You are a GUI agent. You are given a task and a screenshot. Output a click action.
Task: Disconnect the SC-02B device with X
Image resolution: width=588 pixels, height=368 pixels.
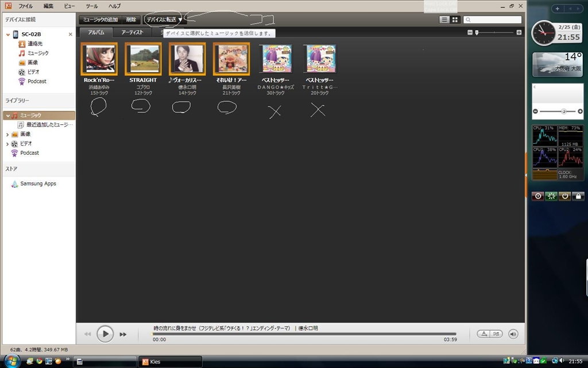[71, 34]
